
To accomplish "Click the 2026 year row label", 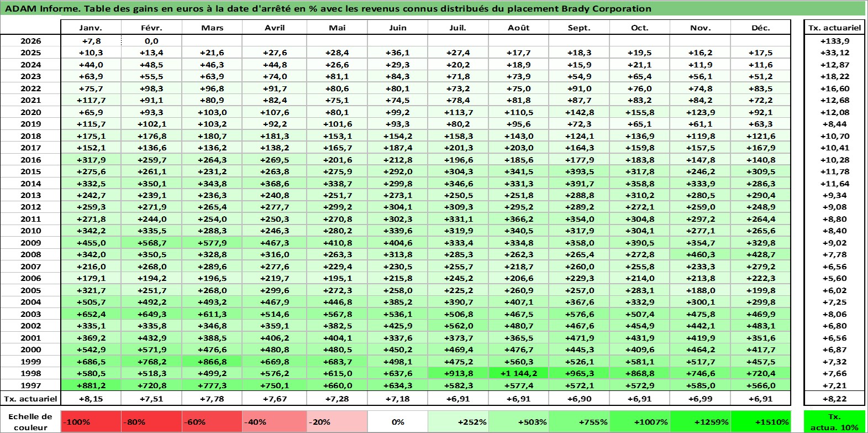I will click(30, 41).
